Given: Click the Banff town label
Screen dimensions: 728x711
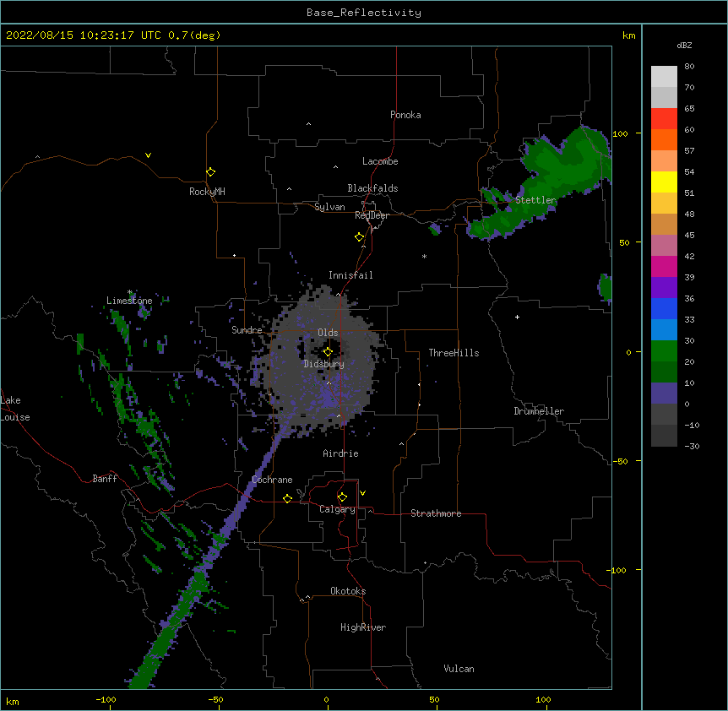Looking at the screenshot, I should (105, 479).
